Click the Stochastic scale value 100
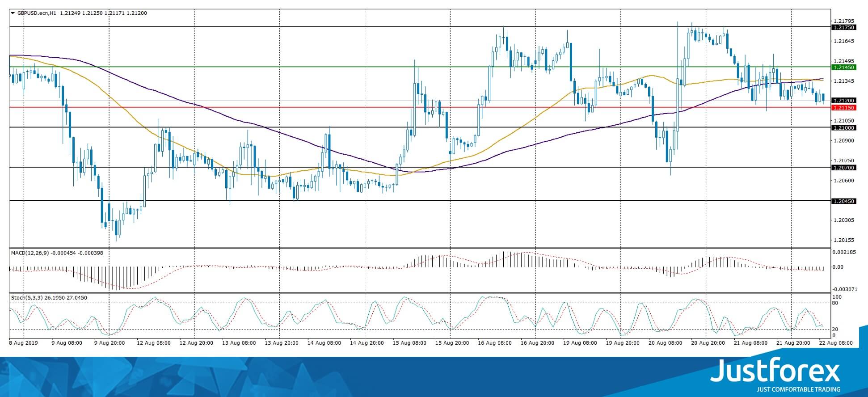The width and height of the screenshot is (868, 397). coord(837,297)
